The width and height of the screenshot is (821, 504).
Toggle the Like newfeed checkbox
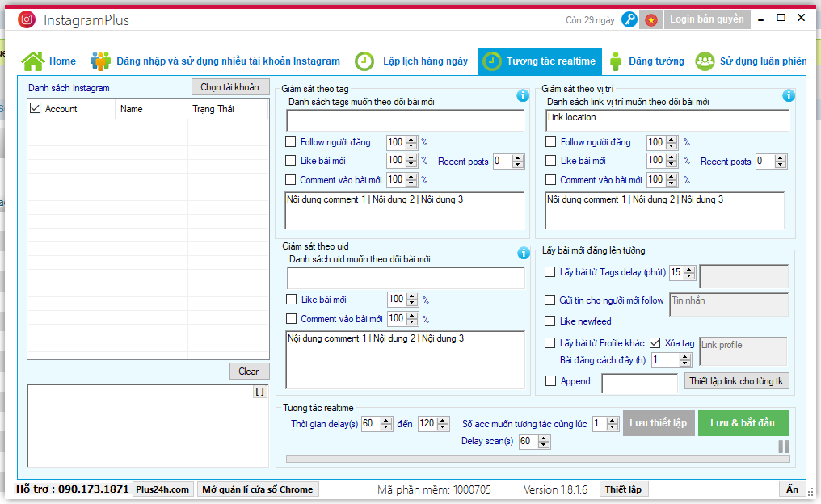click(x=549, y=321)
